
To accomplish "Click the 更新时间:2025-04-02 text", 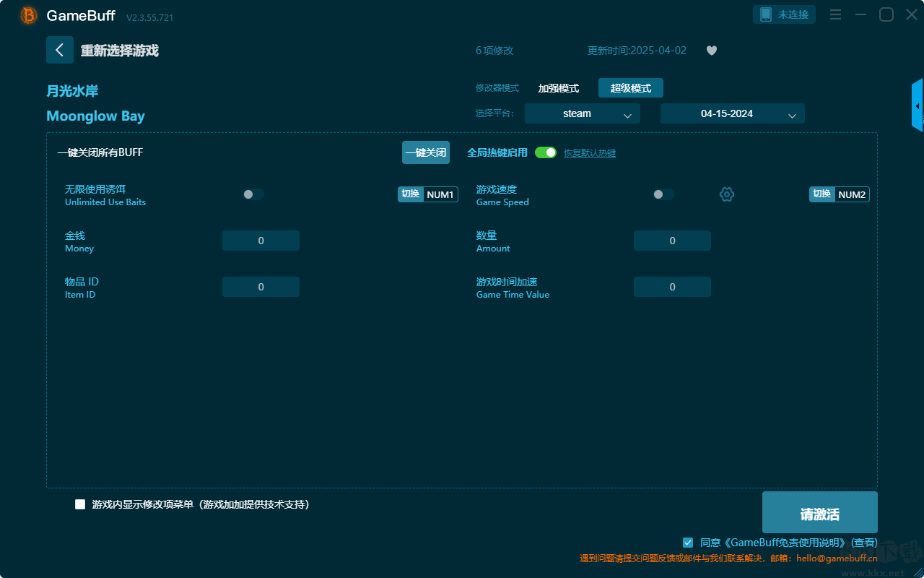I will (x=637, y=51).
